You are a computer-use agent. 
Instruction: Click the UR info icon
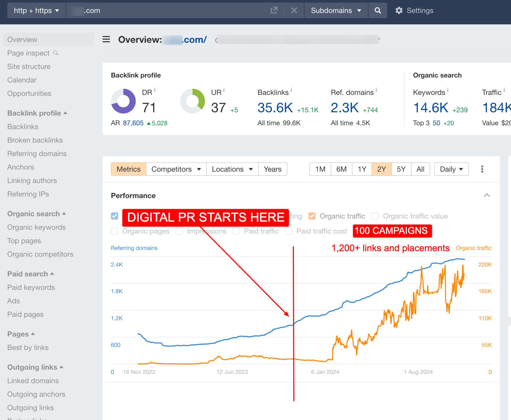(x=224, y=90)
